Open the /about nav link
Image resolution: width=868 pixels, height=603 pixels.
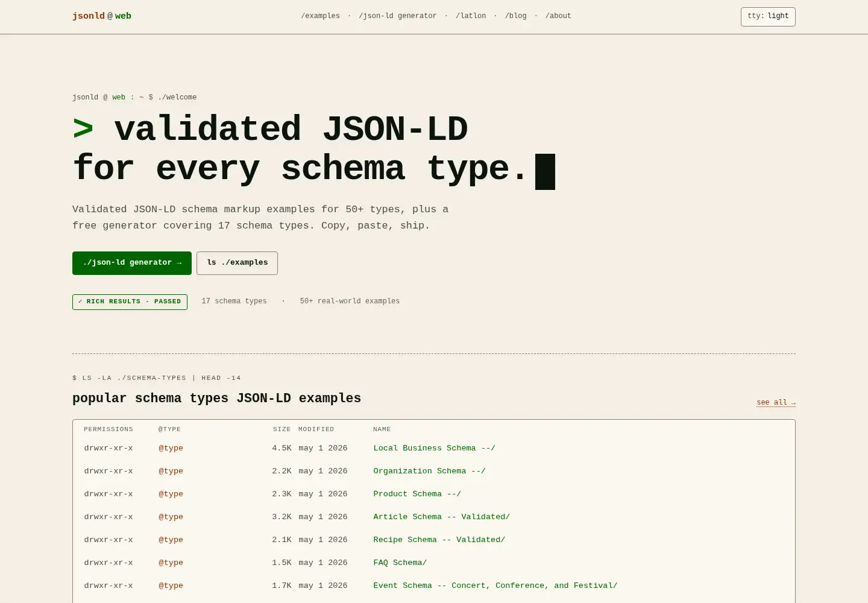point(558,16)
